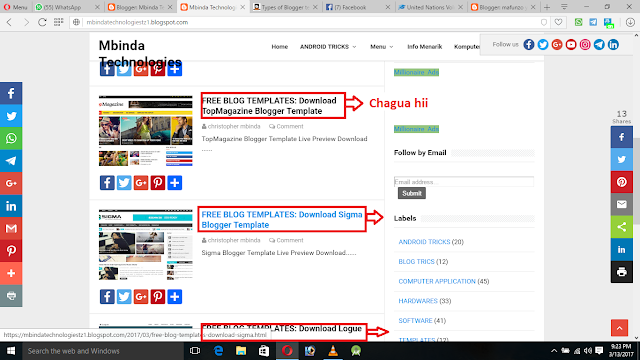
Task: Open Windows Start menu
Action: click(11, 351)
